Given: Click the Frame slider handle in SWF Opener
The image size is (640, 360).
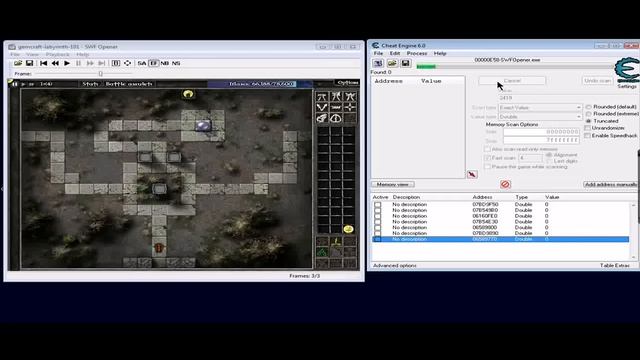Looking at the screenshot, I should [100, 74].
